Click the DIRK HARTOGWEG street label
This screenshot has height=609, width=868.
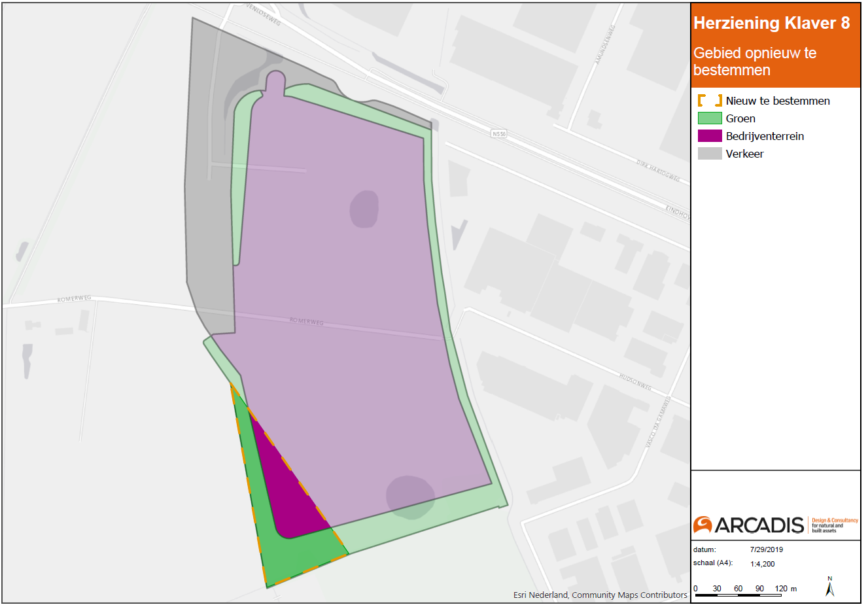pyautogui.click(x=658, y=171)
